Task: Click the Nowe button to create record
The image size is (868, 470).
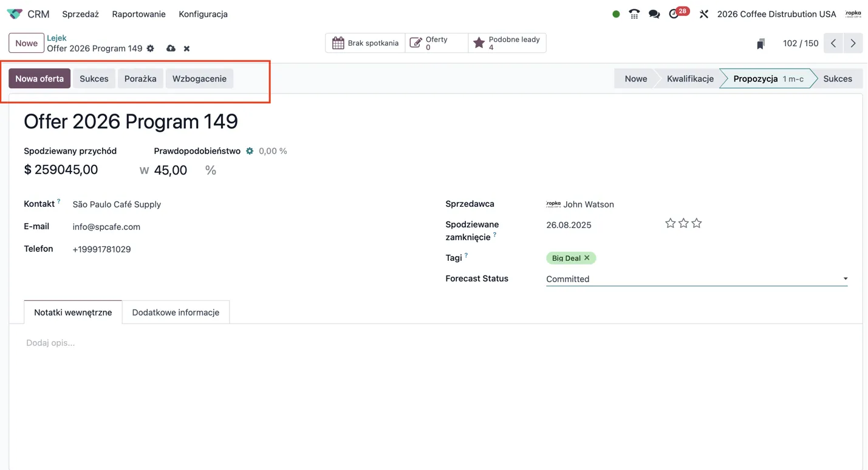Action: 26,43
